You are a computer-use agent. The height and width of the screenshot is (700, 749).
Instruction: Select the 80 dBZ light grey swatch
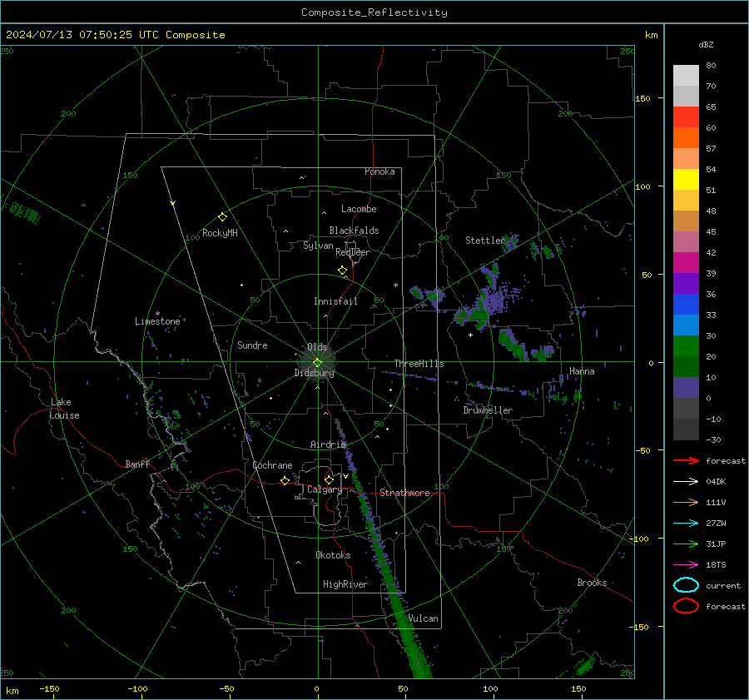686,75
